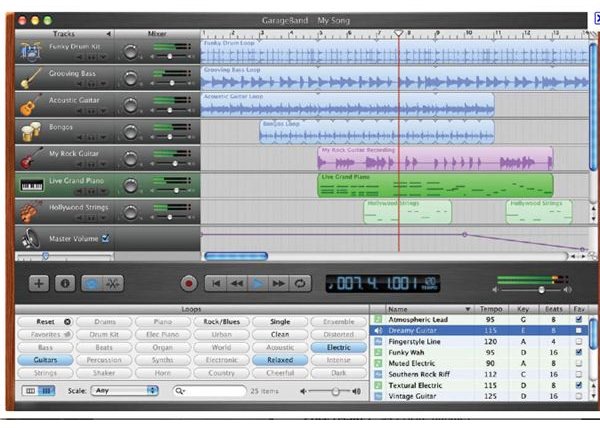Add a new track with plus button
Image resolution: width=600 pixels, height=428 pixels.
click(x=39, y=283)
